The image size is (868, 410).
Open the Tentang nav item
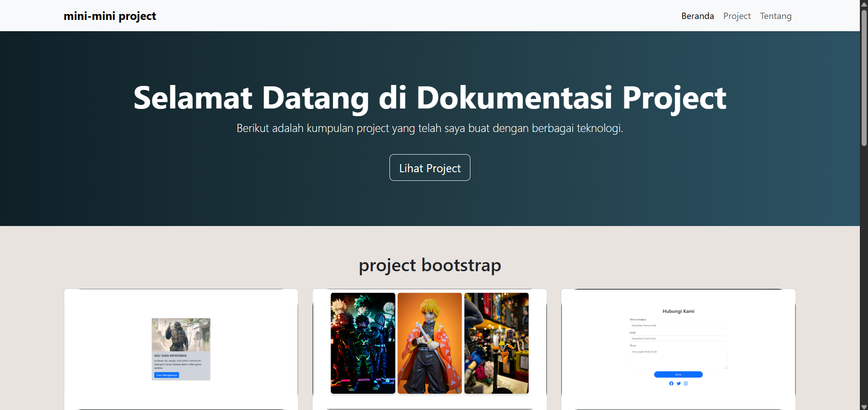(x=776, y=16)
